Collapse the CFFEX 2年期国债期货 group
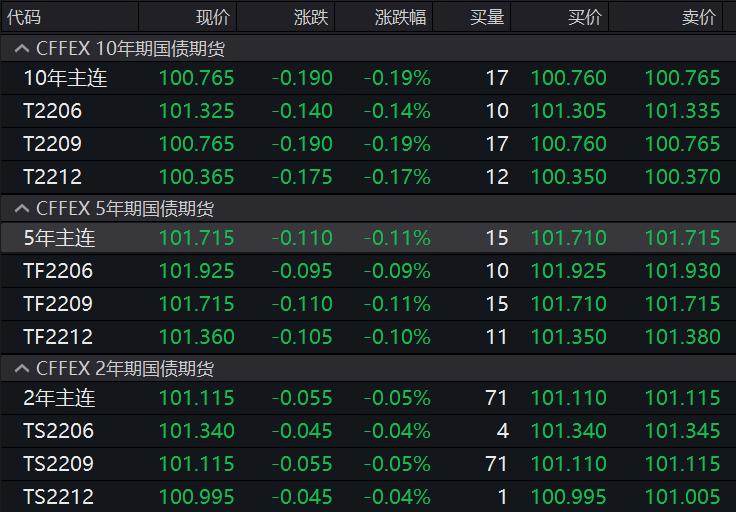 [22, 368]
